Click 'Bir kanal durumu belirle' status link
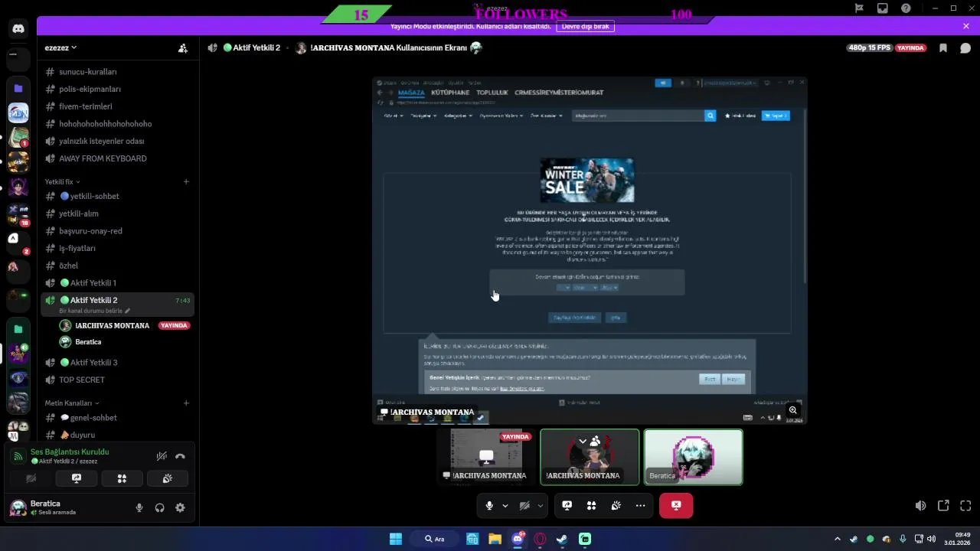This screenshot has width=980, height=551. [x=94, y=311]
